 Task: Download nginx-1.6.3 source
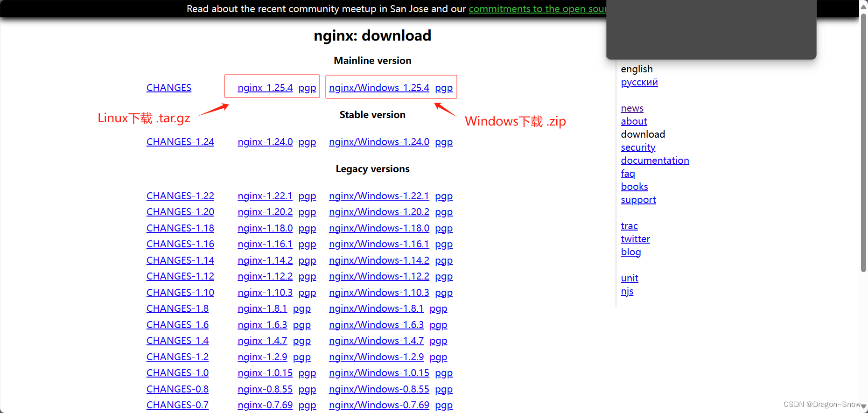click(x=262, y=325)
